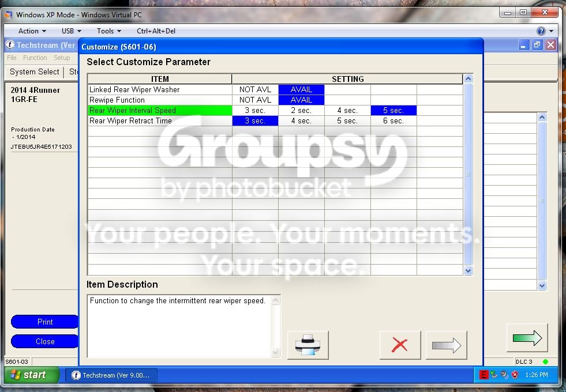Click the Windows start button
566x392 pixels.
point(31,375)
